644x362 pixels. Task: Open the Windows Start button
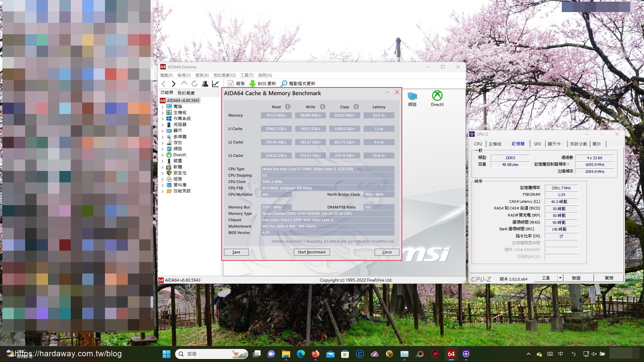[x=166, y=354]
